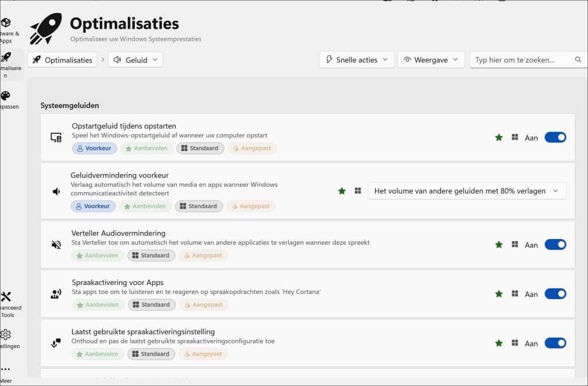The image size is (588, 386).
Task: Apply Aanbevolen preset for Laatst gebruikte spraakactiveringsinstelling
Action: pyautogui.click(x=98, y=354)
